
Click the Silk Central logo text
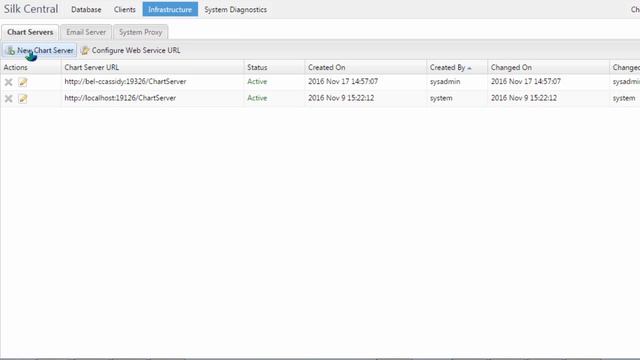click(x=31, y=9)
